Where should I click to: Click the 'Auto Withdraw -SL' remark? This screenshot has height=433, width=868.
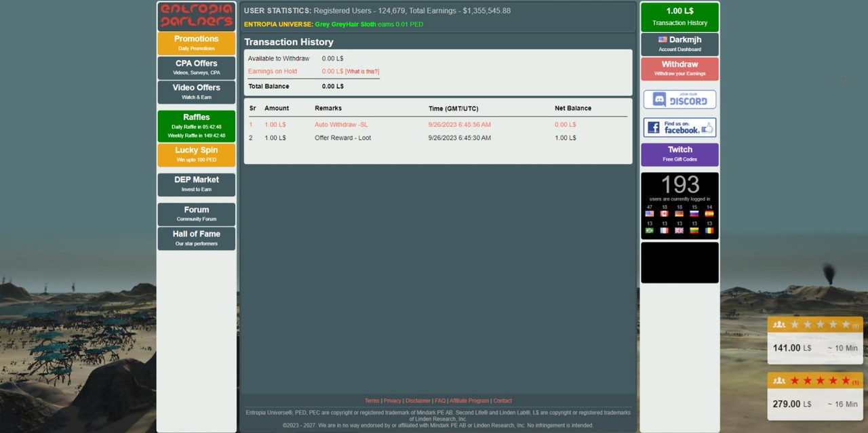click(341, 125)
